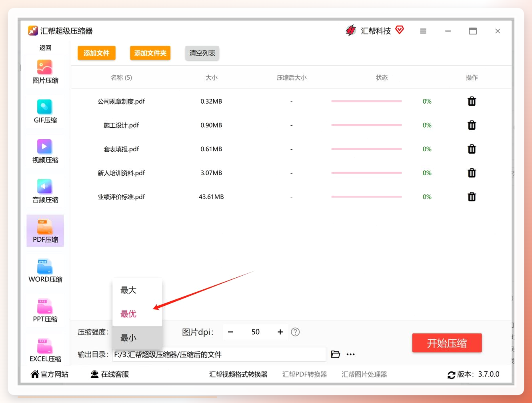Image resolution: width=532 pixels, height=403 pixels.
Task: Open 汇帮图片处理器 link
Action: pyautogui.click(x=364, y=375)
